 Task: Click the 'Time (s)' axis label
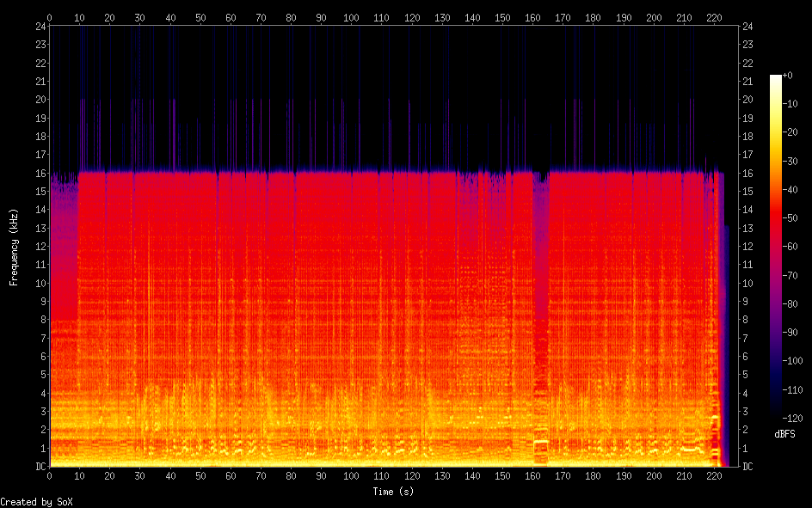394,492
